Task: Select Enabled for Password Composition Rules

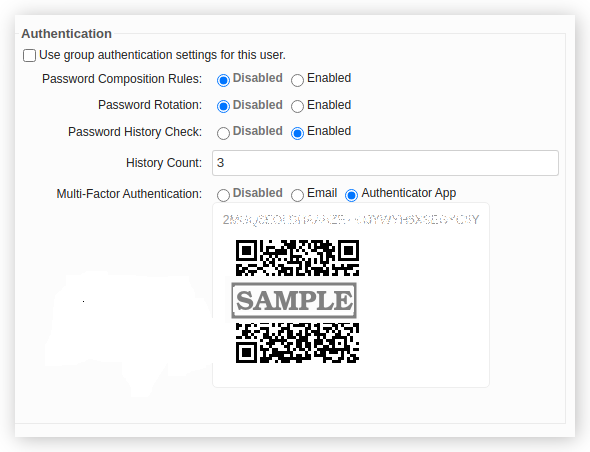Action: pyautogui.click(x=297, y=80)
